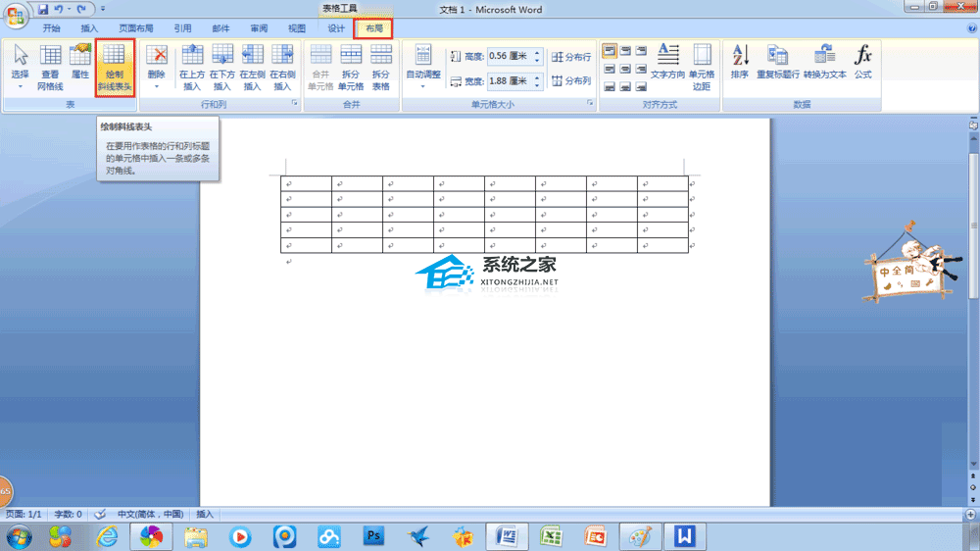The height and width of the screenshot is (551, 980).
Task: Align cell content center
Action: [625, 69]
